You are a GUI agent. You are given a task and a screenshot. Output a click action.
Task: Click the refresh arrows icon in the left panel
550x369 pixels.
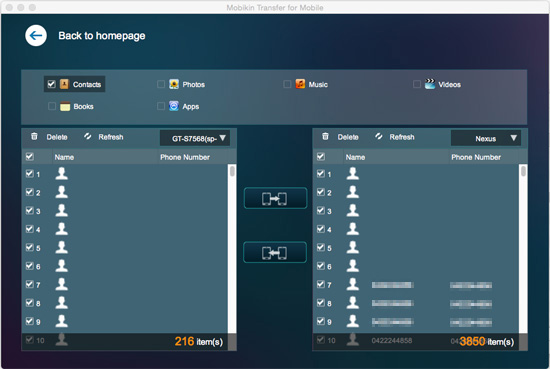[x=88, y=136]
